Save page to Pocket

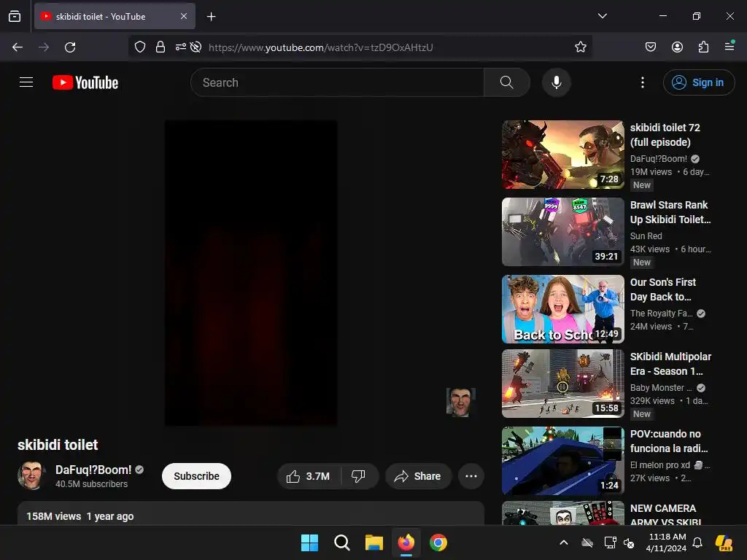click(x=650, y=47)
